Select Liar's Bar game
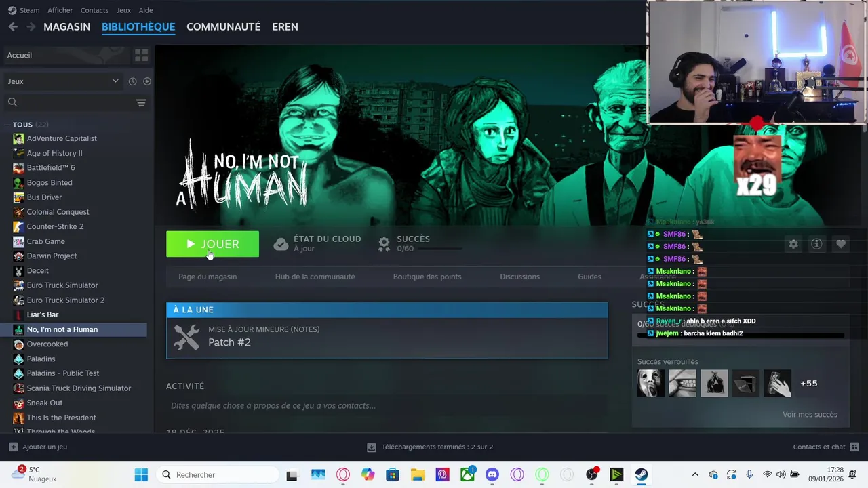 coord(43,314)
